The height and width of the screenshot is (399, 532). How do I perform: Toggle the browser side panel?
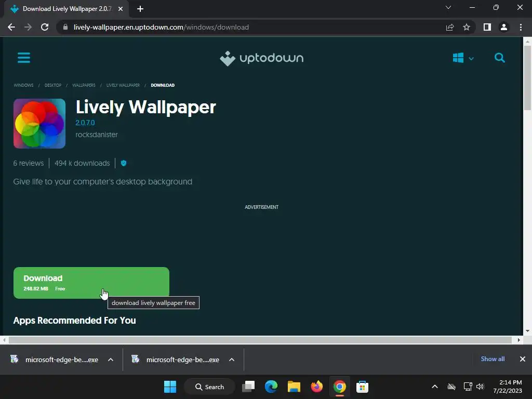[x=487, y=27]
